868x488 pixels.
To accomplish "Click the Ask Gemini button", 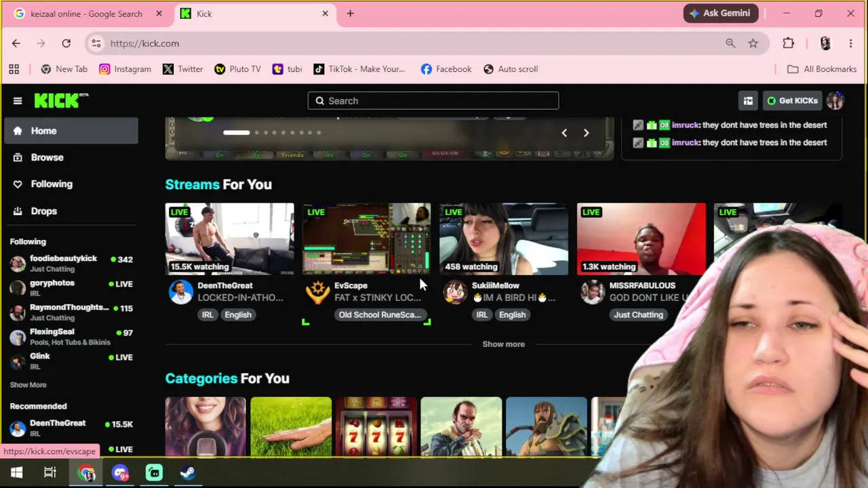I will tap(721, 14).
